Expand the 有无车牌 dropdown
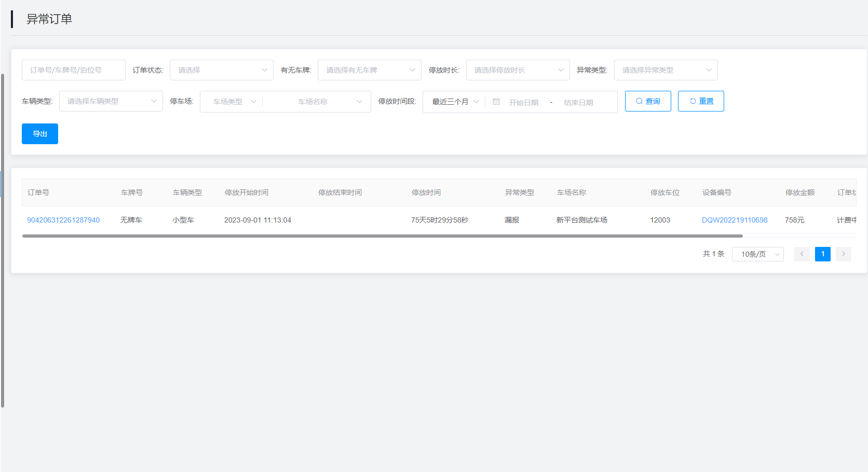This screenshot has height=472, width=868. tap(369, 70)
